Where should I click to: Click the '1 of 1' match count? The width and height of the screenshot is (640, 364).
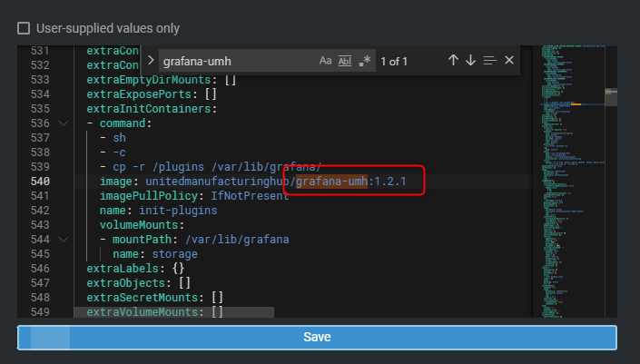click(394, 62)
